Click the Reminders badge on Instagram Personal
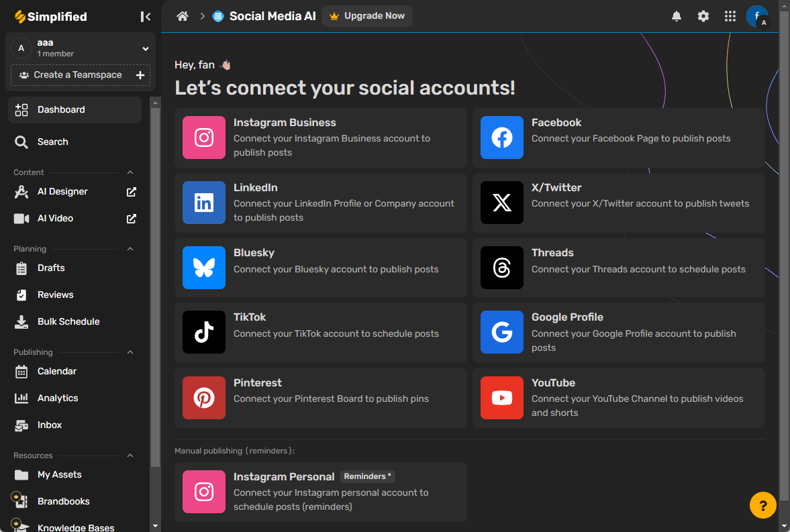The width and height of the screenshot is (790, 532). [367, 476]
